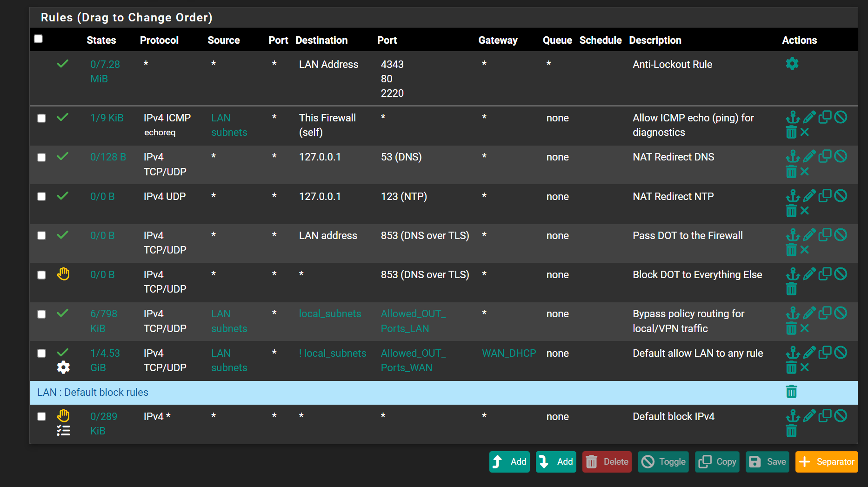Viewport: 868px width, 487px height.
Task: Disable the Default block IPv4 rule
Action: pyautogui.click(x=841, y=416)
